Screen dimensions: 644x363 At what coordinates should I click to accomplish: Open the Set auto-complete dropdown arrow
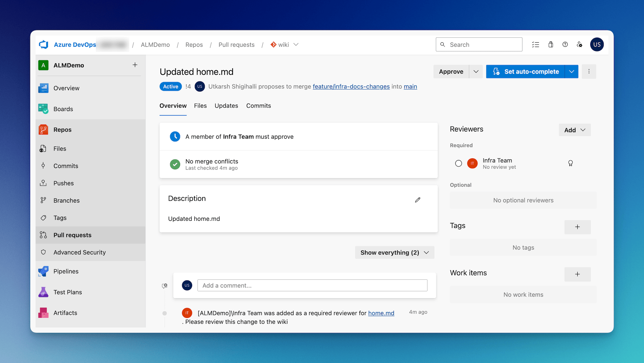(572, 71)
